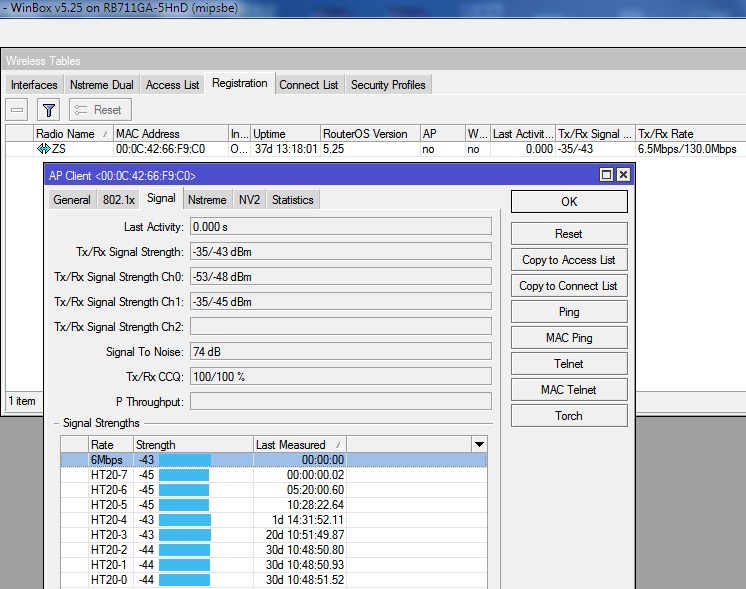Click Copy to Access List
Image resolution: width=746 pixels, height=589 pixels.
click(x=569, y=260)
